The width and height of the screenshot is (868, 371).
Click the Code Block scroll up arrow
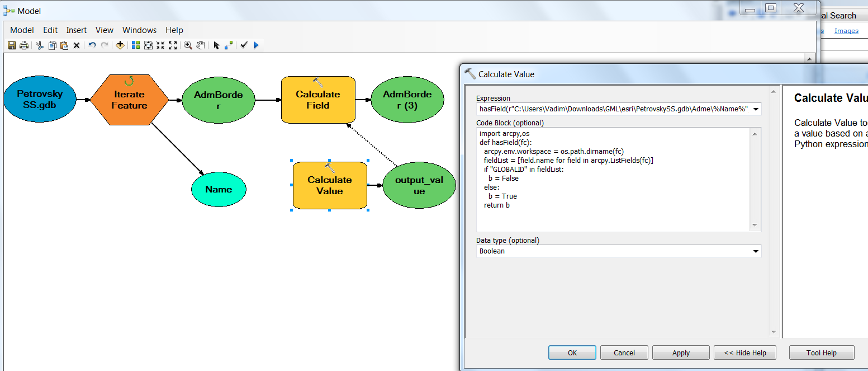coord(755,134)
